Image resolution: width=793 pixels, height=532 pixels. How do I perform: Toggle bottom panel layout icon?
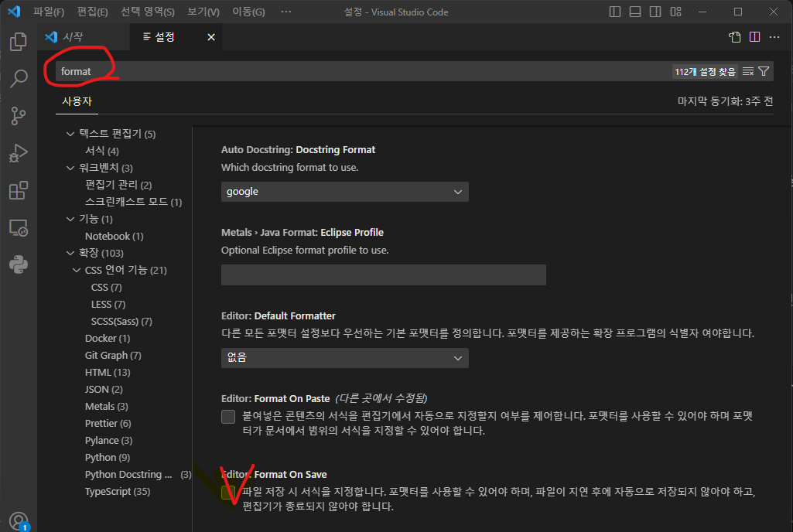pos(635,12)
